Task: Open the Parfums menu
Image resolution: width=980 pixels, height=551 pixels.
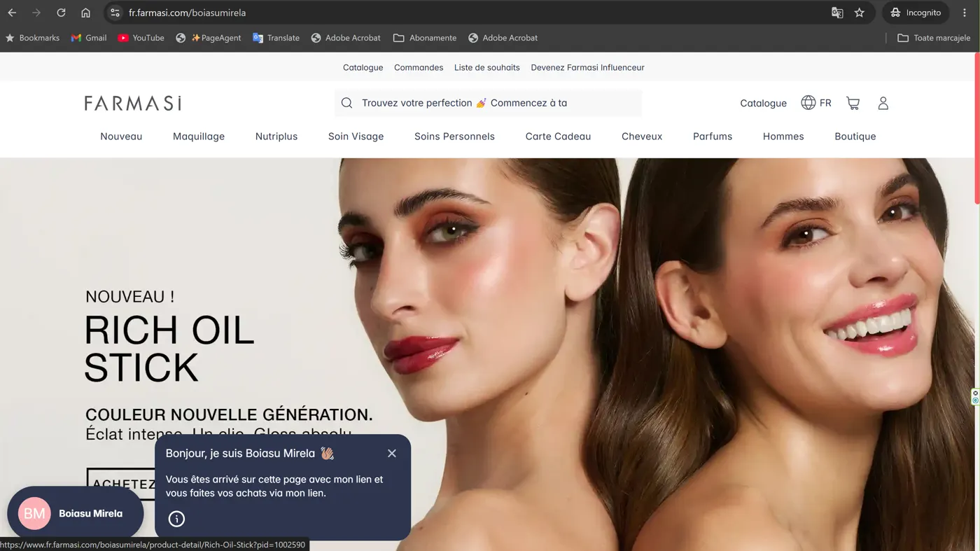Action: click(713, 137)
